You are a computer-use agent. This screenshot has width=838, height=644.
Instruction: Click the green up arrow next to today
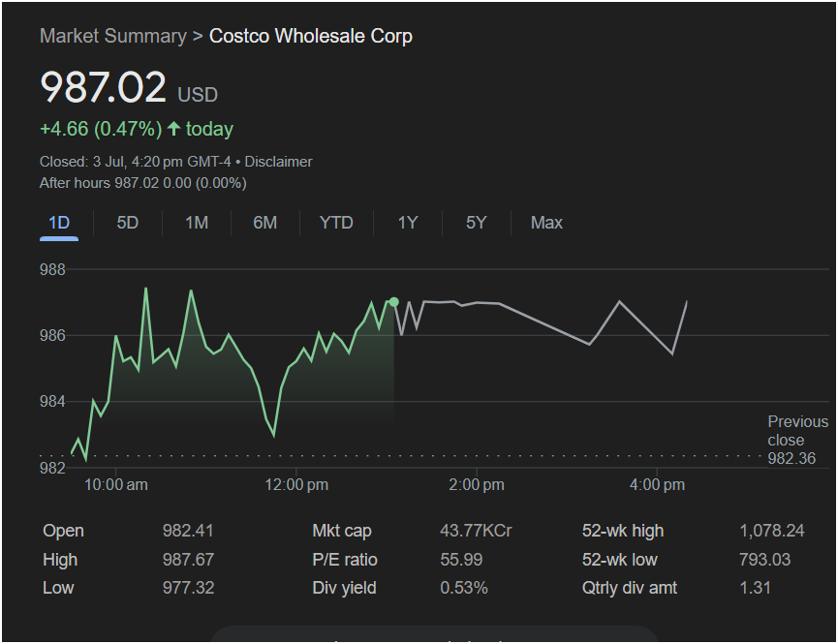pos(173,128)
